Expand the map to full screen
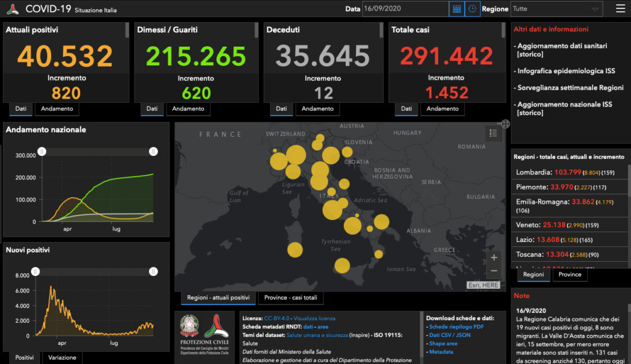Screen dimensions: 631x364 pyautogui.click(x=505, y=124)
